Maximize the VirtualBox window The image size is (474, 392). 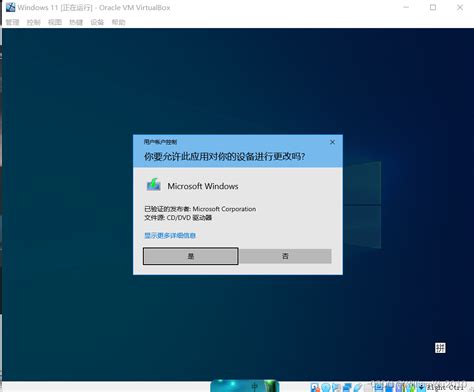433,7
